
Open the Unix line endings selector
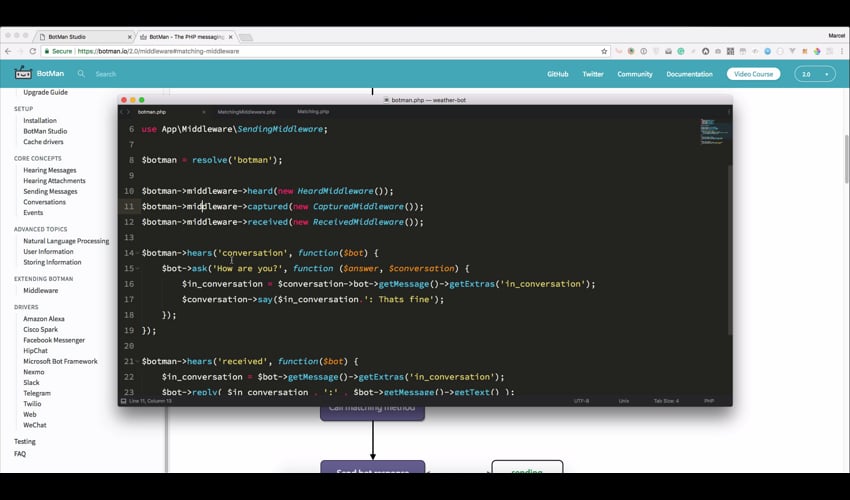tap(624, 401)
